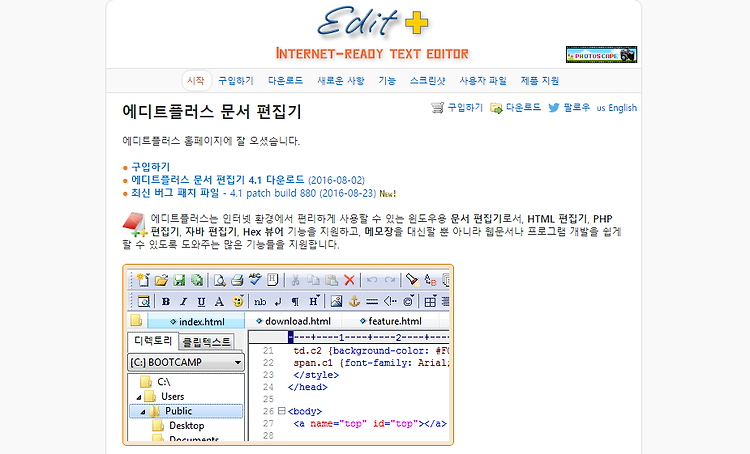Open the 제품 지원 navigation item
Image resolution: width=750 pixels, height=454 pixels.
click(x=540, y=81)
